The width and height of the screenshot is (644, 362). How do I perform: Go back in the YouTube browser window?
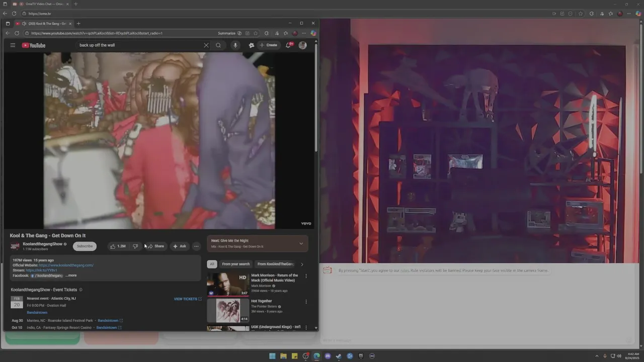pyautogui.click(x=8, y=33)
